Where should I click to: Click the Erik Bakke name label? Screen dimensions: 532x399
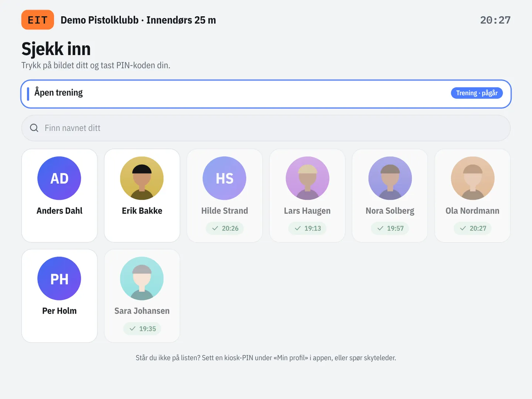(142, 211)
